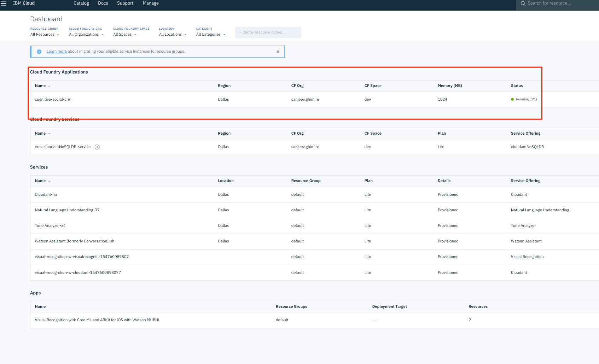599x364 pixels.
Task: Click Running (0/1) status text
Action: (x=526, y=99)
